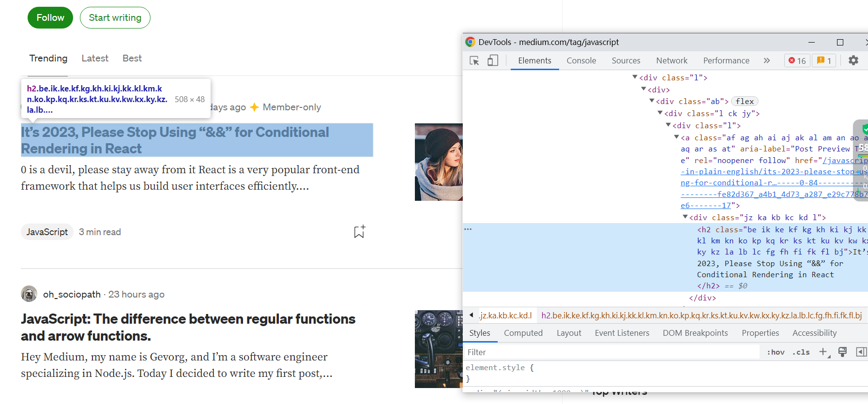Open the rendering emulation paintbrush icon
The image size is (868, 404).
tap(842, 352)
